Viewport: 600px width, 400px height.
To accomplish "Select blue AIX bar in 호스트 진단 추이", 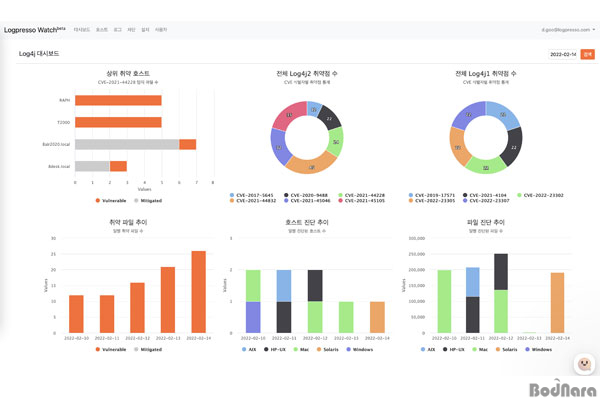I will pyautogui.click(x=284, y=286).
